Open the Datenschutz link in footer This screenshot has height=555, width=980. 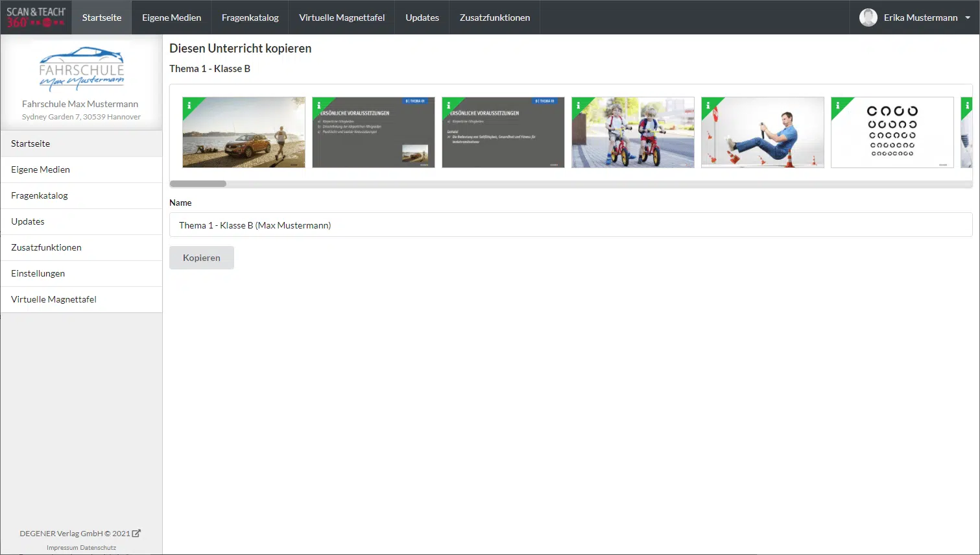click(98, 548)
